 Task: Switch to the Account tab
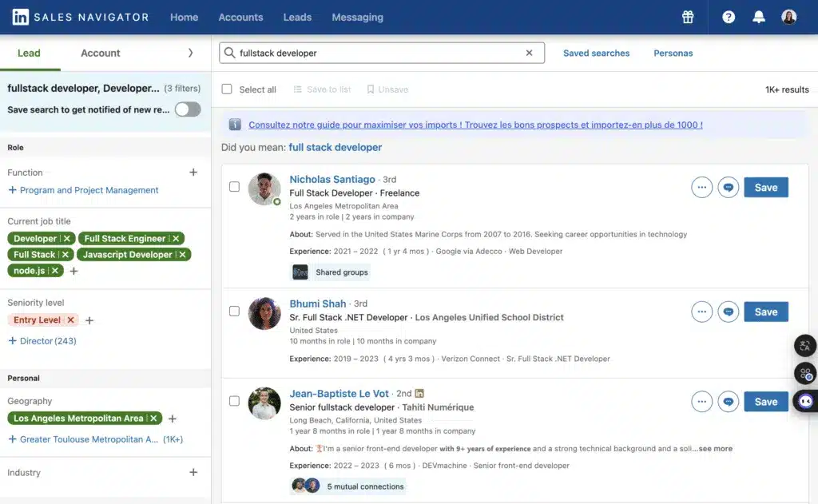(x=101, y=54)
